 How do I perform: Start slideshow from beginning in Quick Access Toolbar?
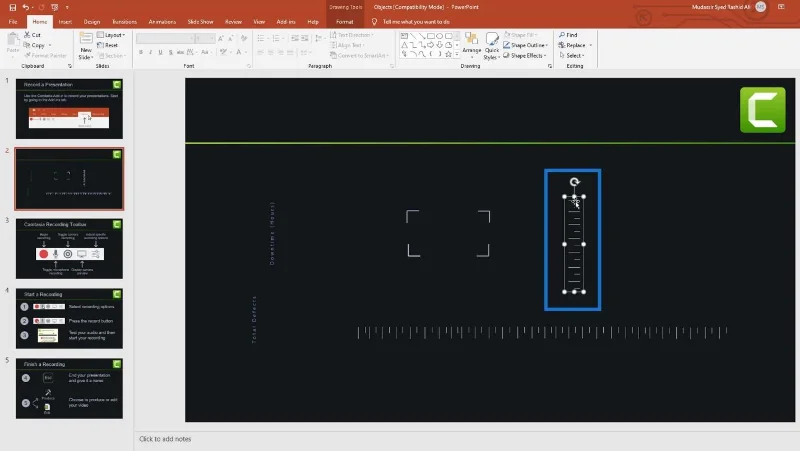[x=55, y=7]
